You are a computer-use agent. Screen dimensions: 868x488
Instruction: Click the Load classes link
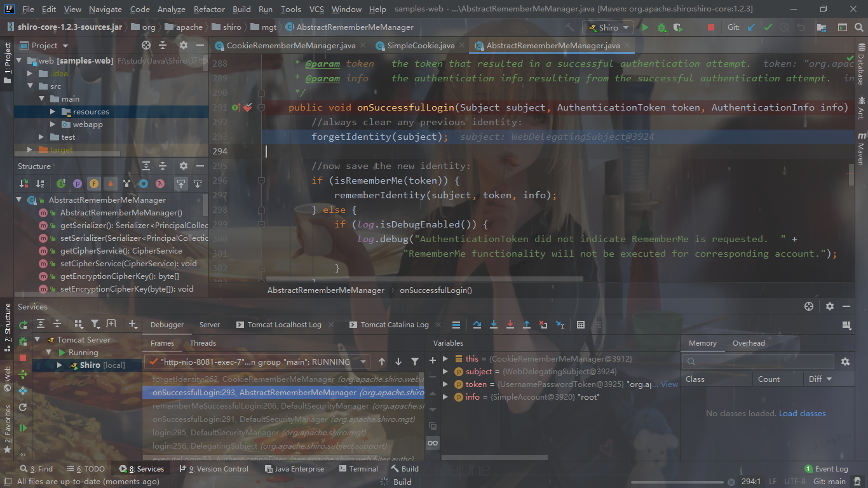click(x=803, y=414)
